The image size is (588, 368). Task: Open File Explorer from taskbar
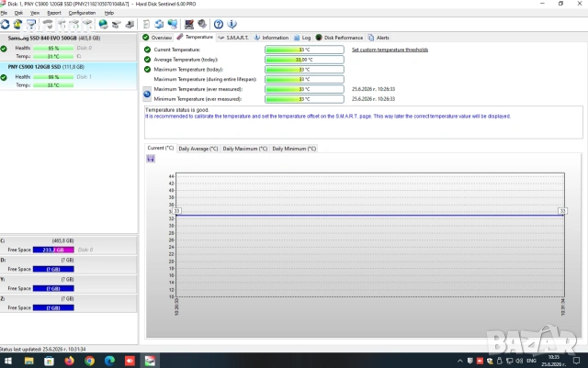click(x=28, y=361)
